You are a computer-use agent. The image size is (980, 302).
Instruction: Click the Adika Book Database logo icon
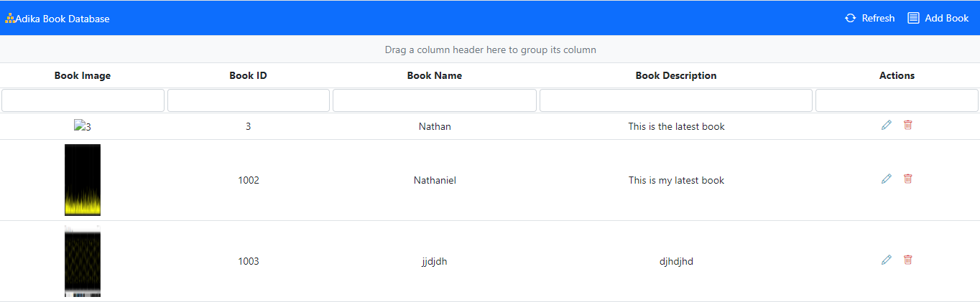(x=9, y=19)
